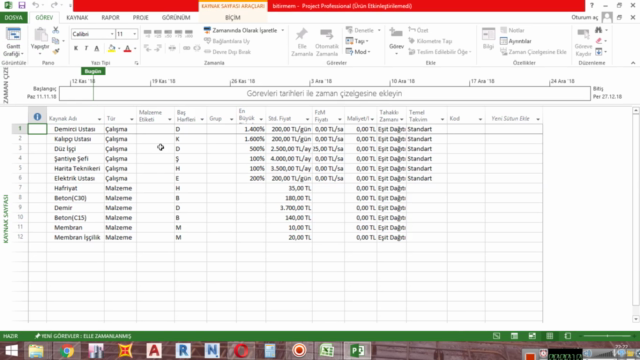The image size is (640, 360).
Task: Open Excel from the taskbar
Action: 327,351
